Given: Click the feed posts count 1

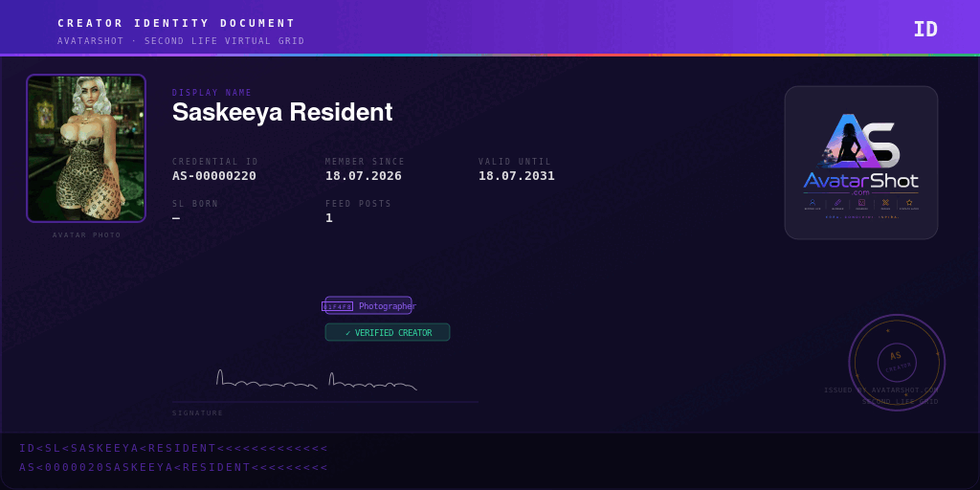Looking at the screenshot, I should [x=329, y=218].
